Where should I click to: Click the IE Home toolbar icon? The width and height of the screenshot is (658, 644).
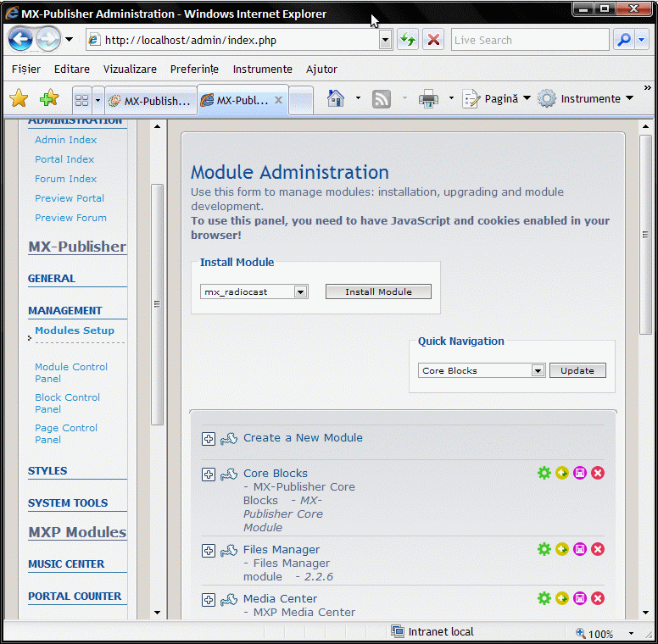[336, 99]
